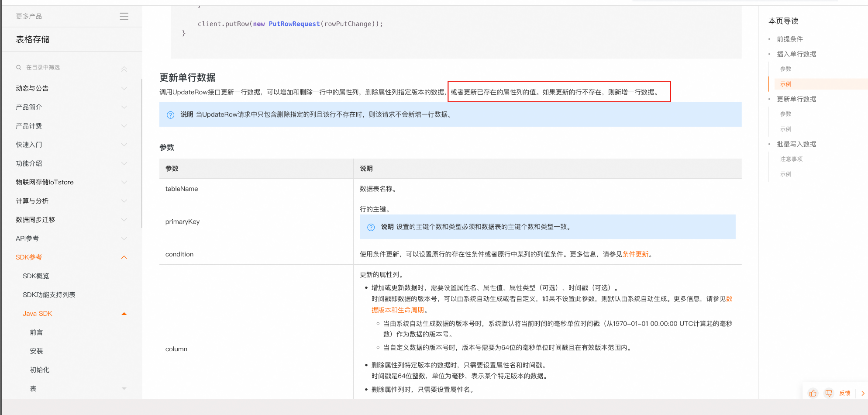Jump to 更新单行数据 in page guide
Image resolution: width=868 pixels, height=415 pixels.
coord(796,99)
